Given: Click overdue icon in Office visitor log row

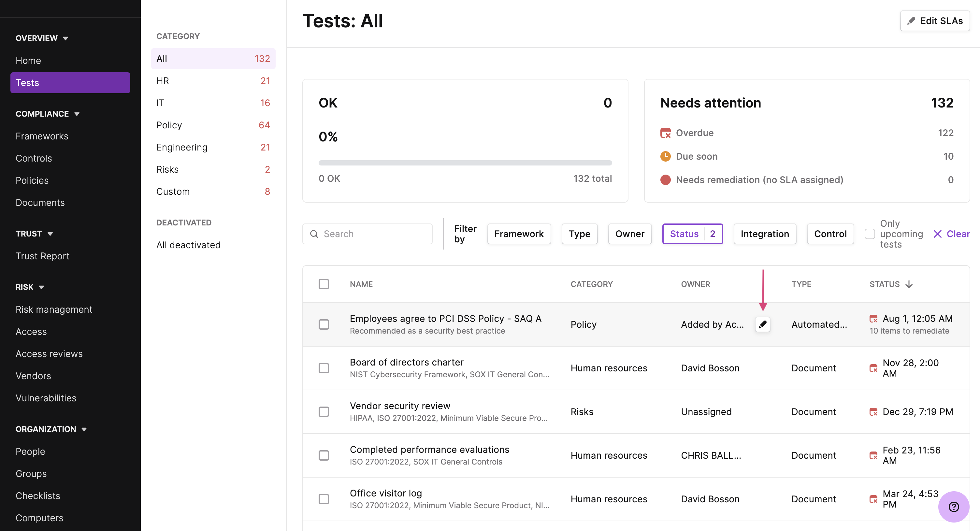Looking at the screenshot, I should click(x=873, y=499).
